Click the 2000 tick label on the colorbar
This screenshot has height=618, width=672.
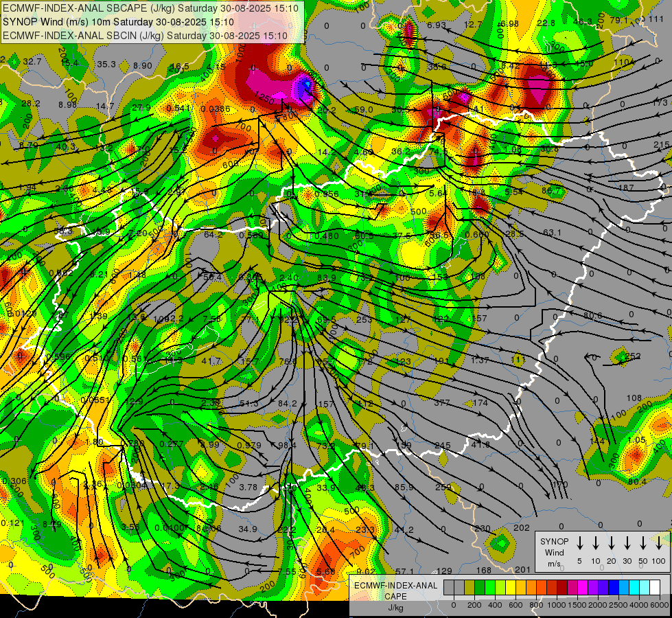pyautogui.click(x=598, y=605)
